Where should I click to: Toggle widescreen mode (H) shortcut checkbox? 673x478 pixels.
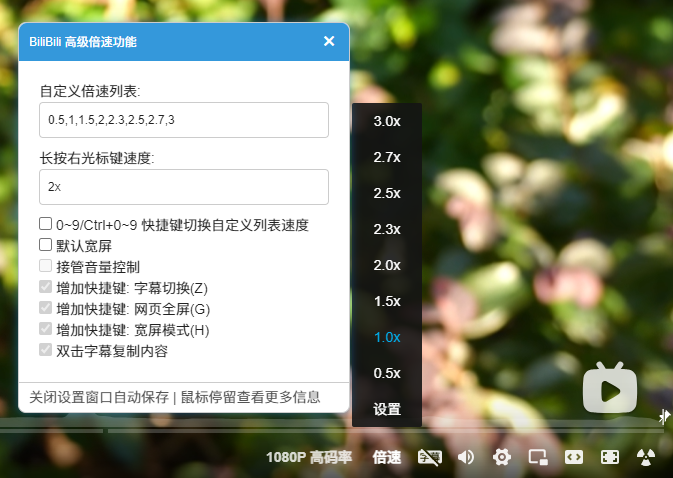pos(45,329)
